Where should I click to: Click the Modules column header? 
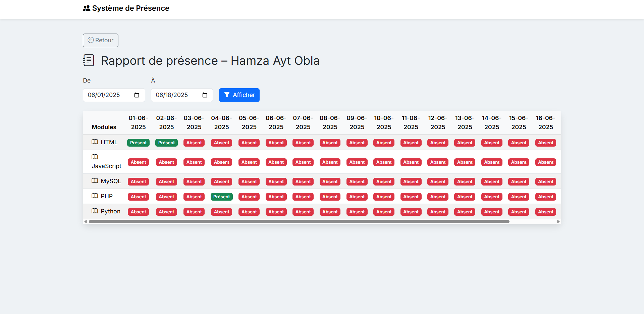(104, 127)
